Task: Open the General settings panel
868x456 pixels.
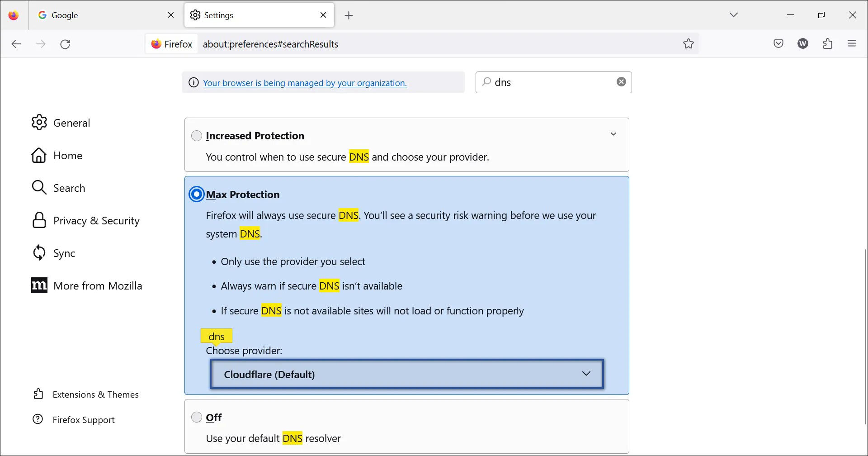Action: pos(71,122)
